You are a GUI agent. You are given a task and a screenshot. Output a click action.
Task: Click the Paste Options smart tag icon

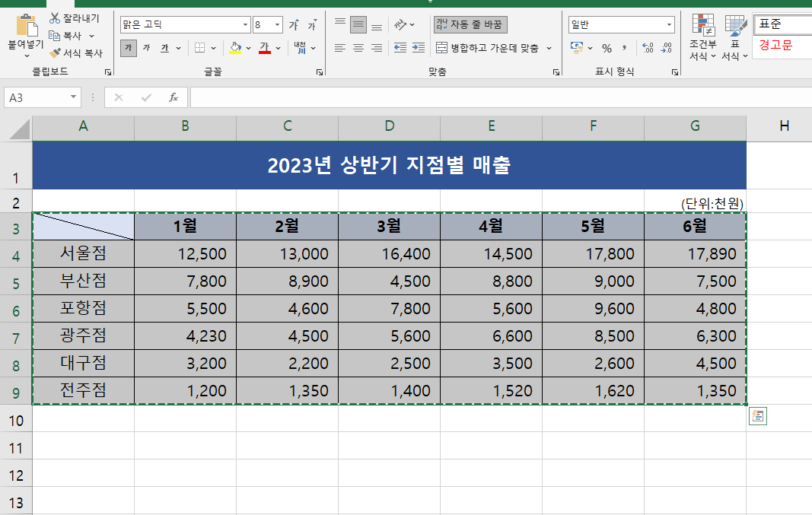click(758, 416)
